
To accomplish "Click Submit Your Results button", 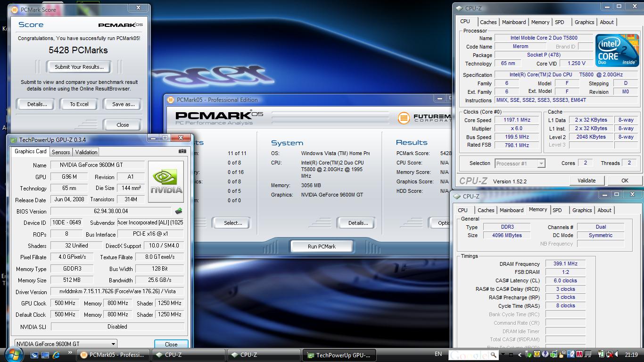I will click(x=79, y=67).
